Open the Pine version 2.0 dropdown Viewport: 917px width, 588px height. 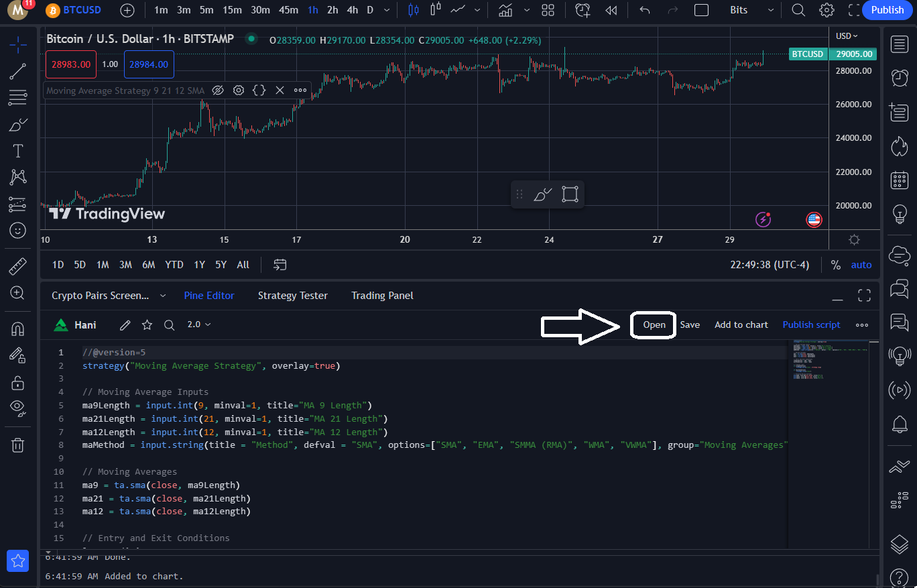[199, 324]
